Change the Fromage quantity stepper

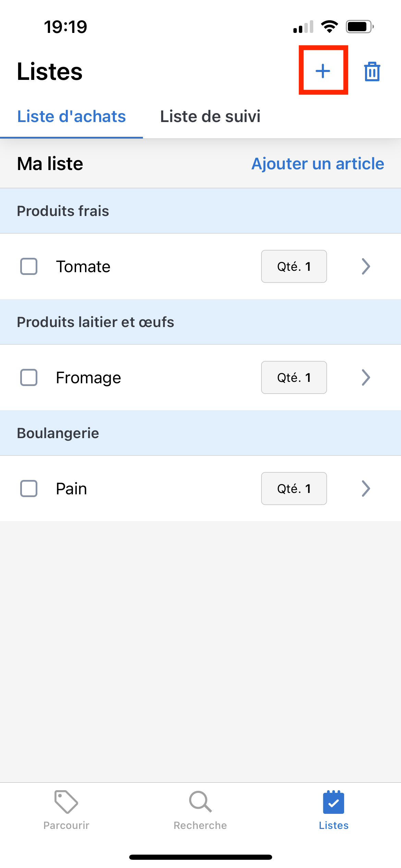294,377
